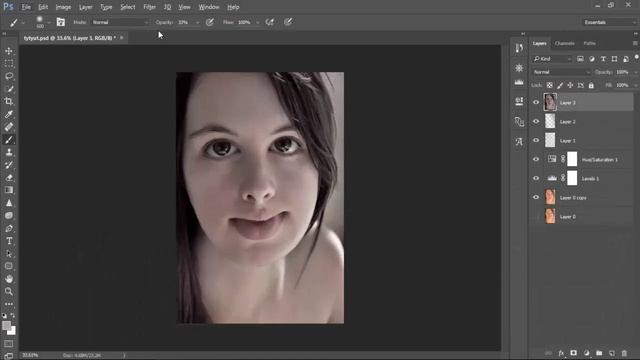The height and width of the screenshot is (360, 640).
Task: Add a layer style with fx icon
Action: click(561, 353)
